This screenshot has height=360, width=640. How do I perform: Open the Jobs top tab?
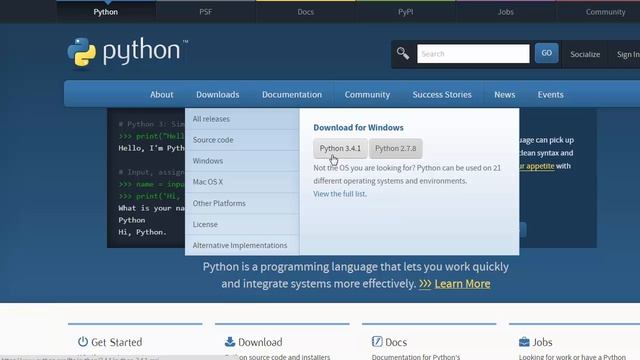pyautogui.click(x=506, y=12)
